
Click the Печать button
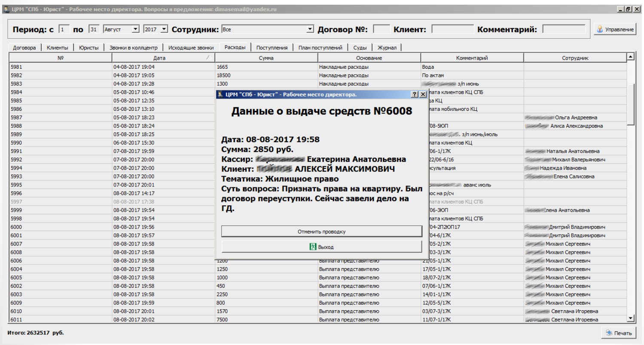[x=619, y=333]
